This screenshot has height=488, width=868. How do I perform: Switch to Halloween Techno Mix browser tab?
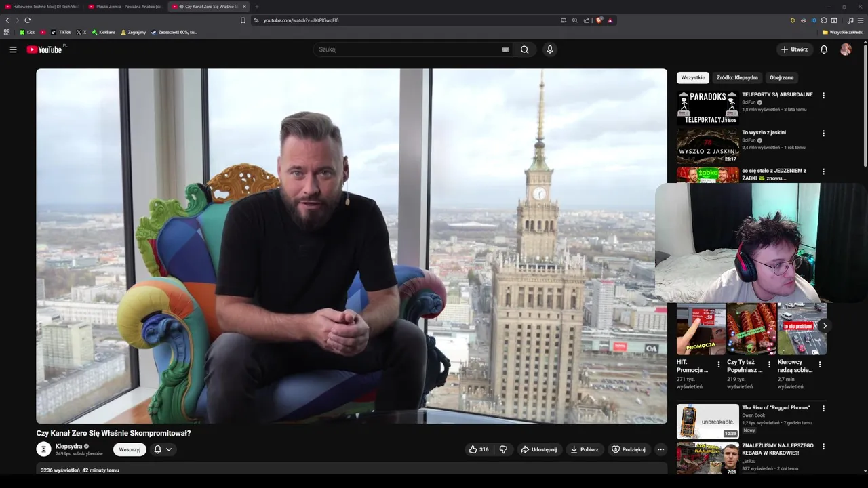tap(42, 6)
